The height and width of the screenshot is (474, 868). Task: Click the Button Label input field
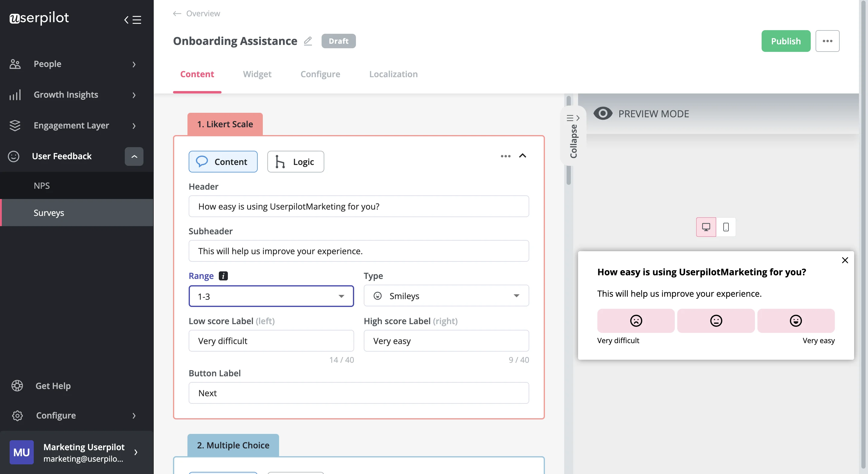[359, 393]
